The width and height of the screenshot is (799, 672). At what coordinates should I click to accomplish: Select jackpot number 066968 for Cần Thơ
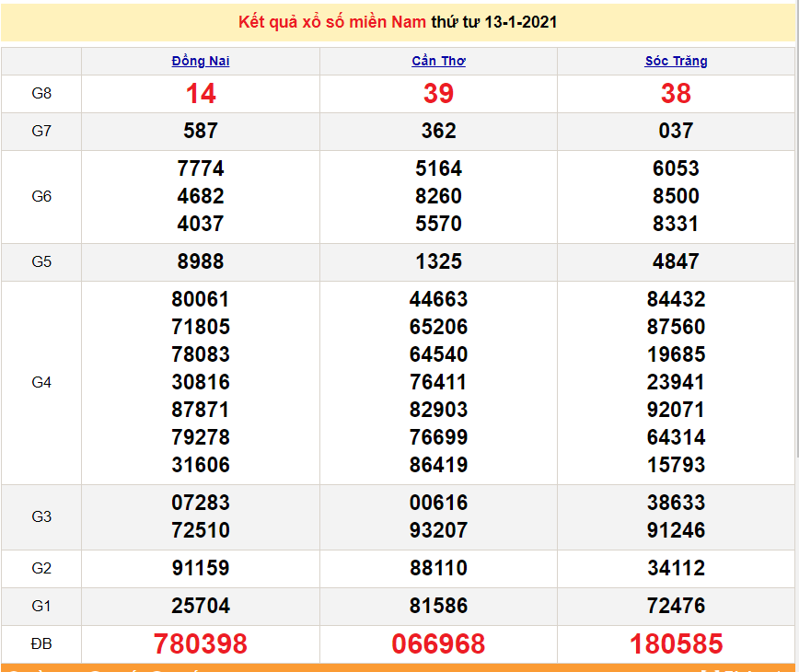pyautogui.click(x=438, y=643)
